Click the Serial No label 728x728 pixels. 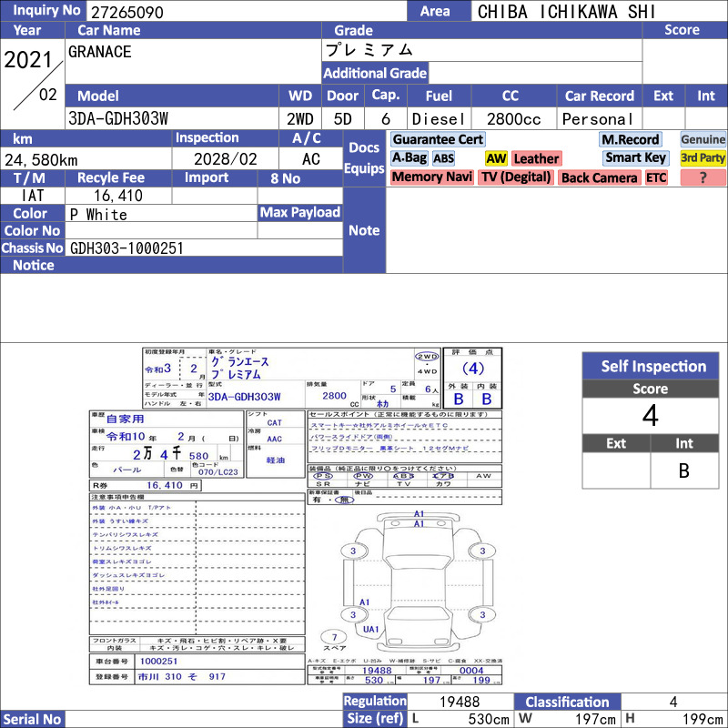(x=32, y=719)
